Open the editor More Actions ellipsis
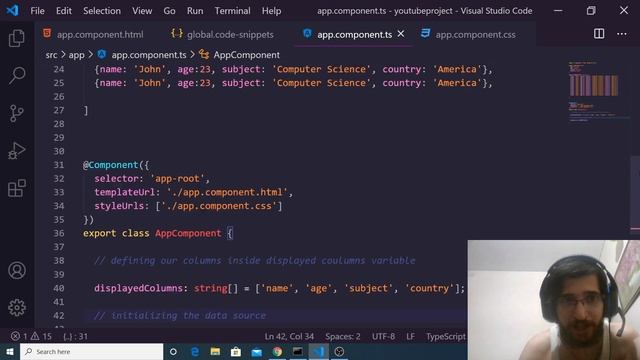 click(622, 34)
